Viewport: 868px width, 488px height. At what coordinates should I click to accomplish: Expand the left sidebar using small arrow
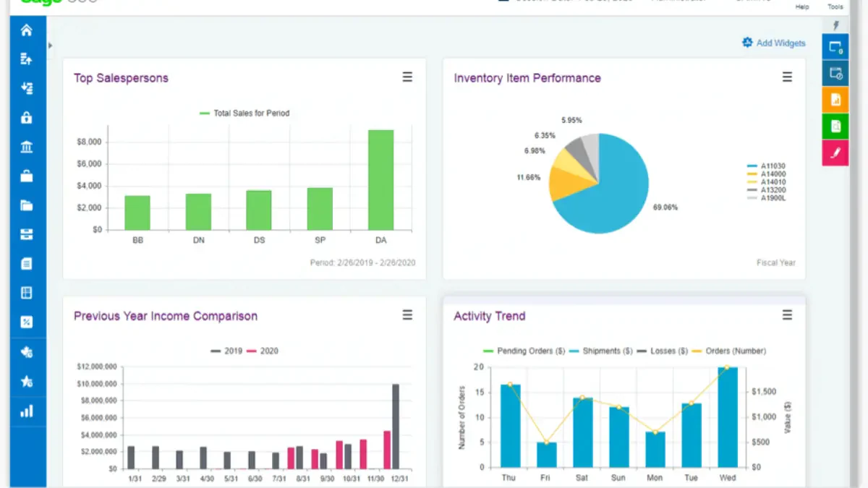[51, 46]
